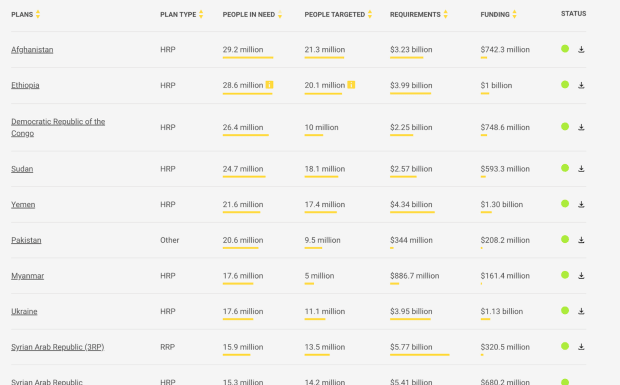Open the Ethiopia plan link
This screenshot has height=385, width=620.
(x=25, y=85)
